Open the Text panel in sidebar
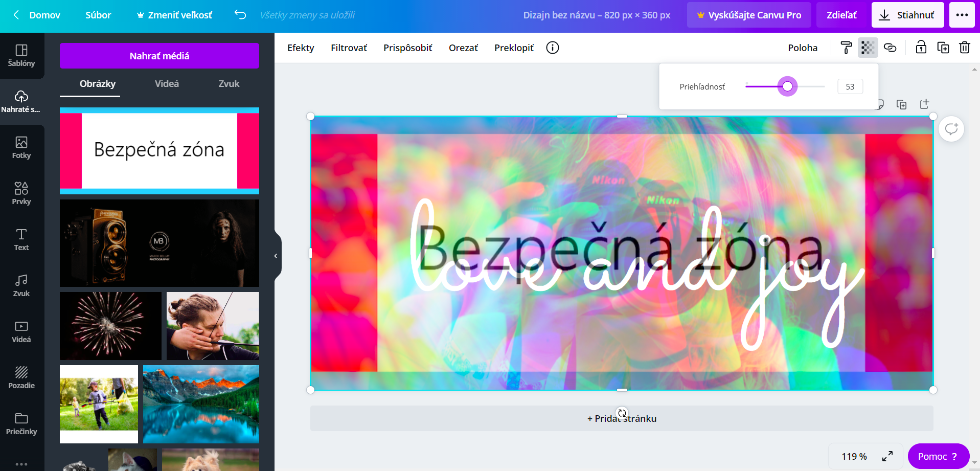980x471 pixels. click(x=21, y=240)
